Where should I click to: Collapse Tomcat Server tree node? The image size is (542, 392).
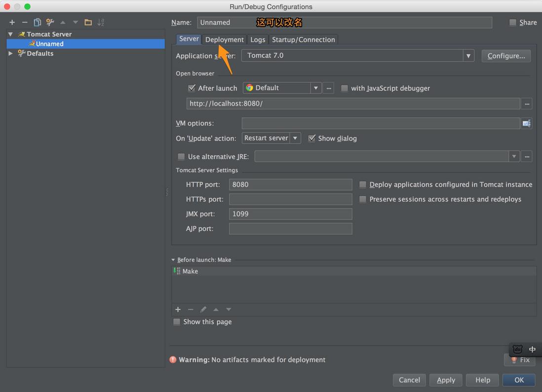10,34
